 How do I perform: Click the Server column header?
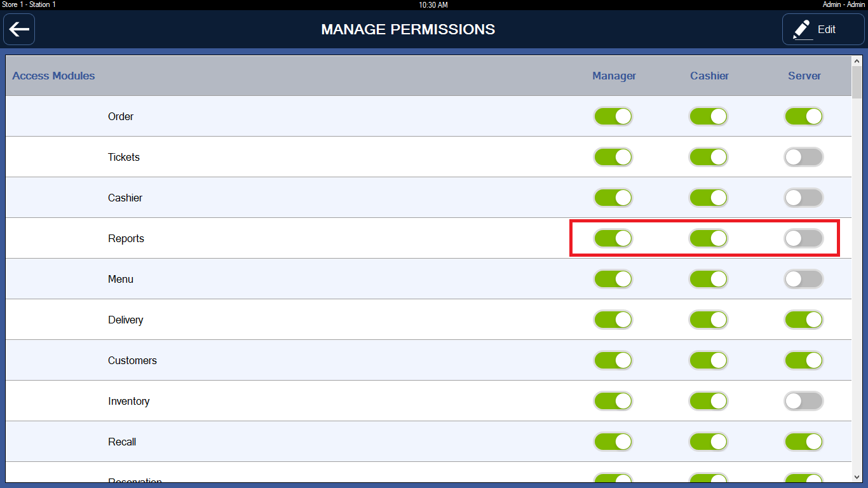804,76
